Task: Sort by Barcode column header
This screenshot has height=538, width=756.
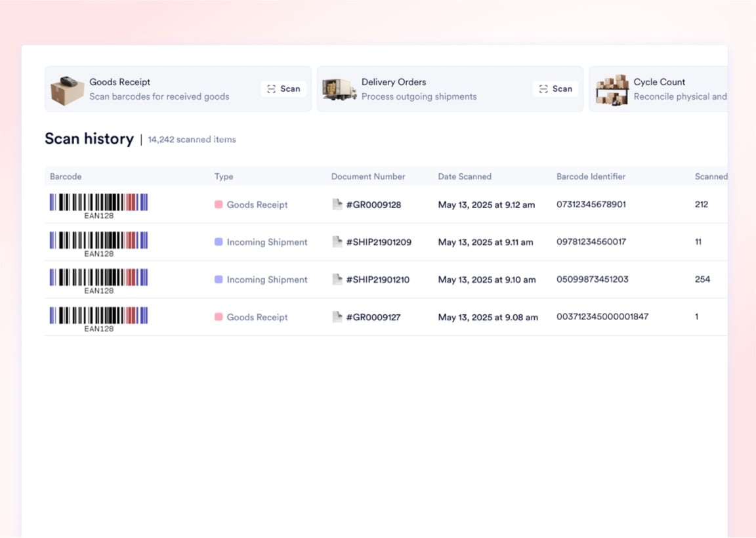Action: pyautogui.click(x=66, y=176)
